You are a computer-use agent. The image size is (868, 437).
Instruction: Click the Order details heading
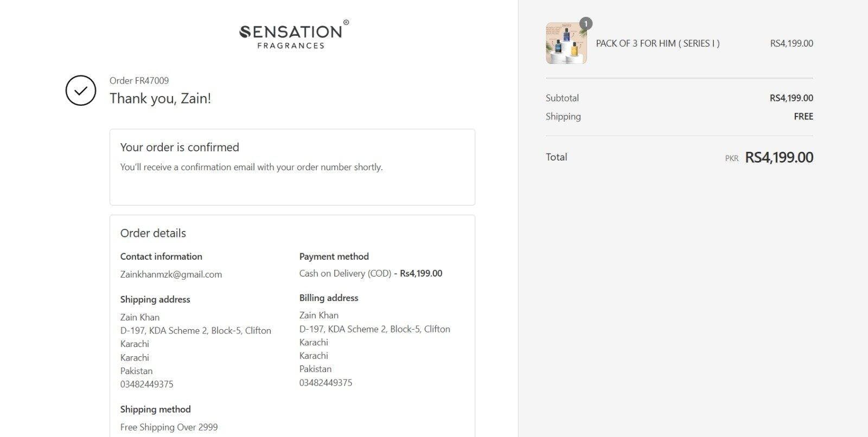153,233
